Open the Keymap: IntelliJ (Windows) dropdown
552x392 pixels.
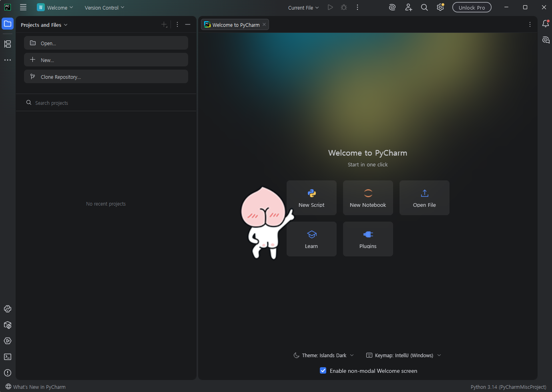404,355
